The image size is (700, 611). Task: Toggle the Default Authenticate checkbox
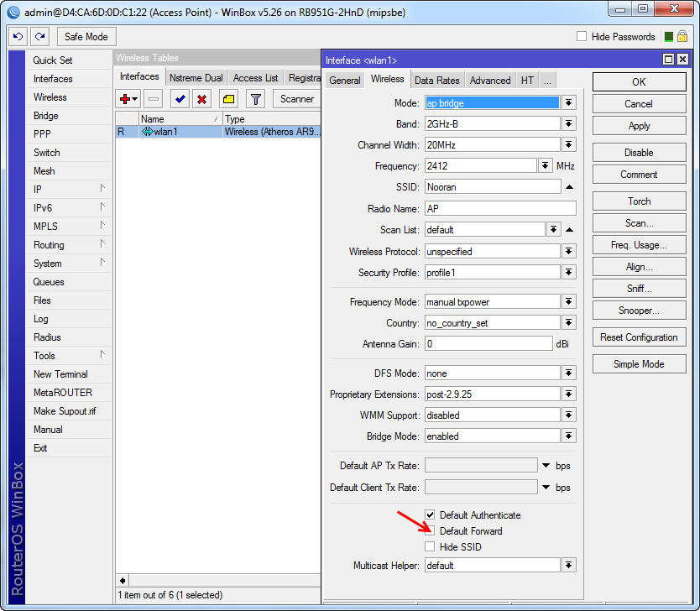(430, 514)
